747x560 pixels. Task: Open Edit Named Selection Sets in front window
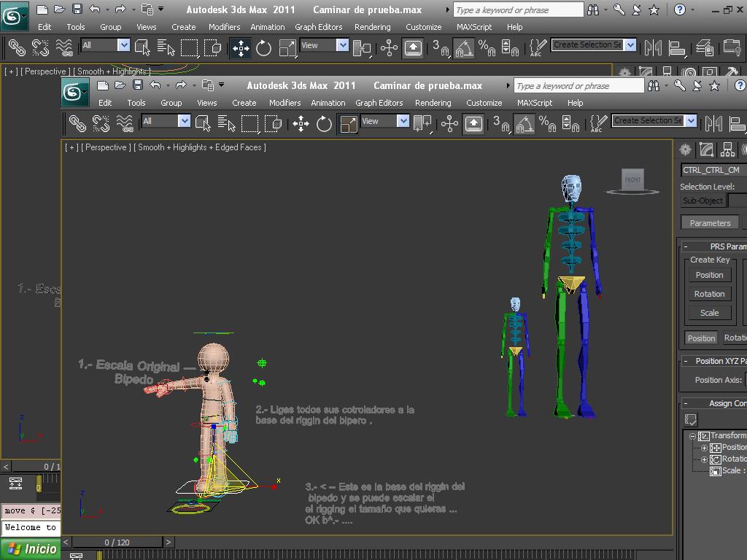click(x=598, y=124)
